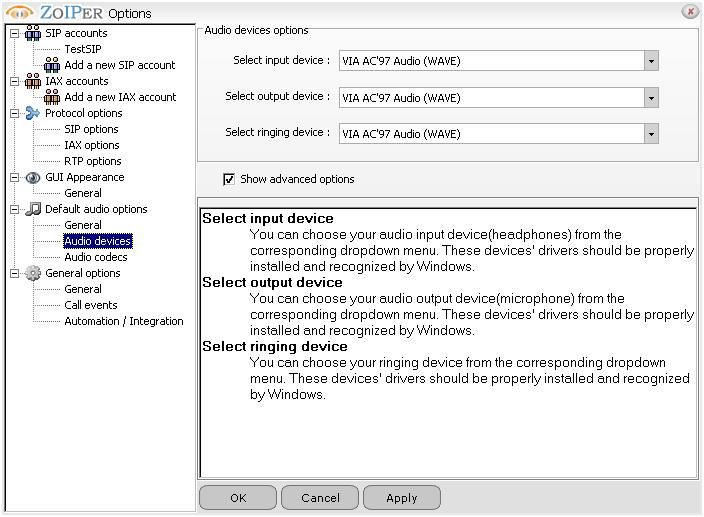
Task: Open the Select output device dropdown
Action: tap(651, 98)
